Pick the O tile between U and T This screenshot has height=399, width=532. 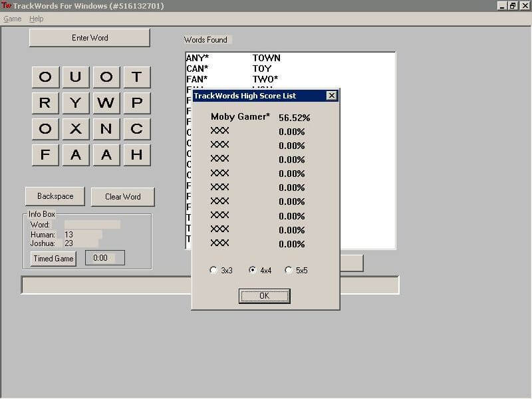[106, 77]
